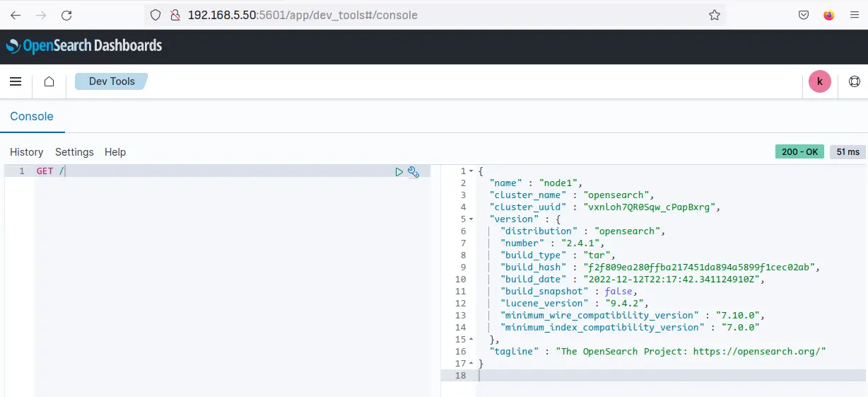The image size is (868, 397).
Task: Open the help lifebuoy icon
Action: [854, 81]
